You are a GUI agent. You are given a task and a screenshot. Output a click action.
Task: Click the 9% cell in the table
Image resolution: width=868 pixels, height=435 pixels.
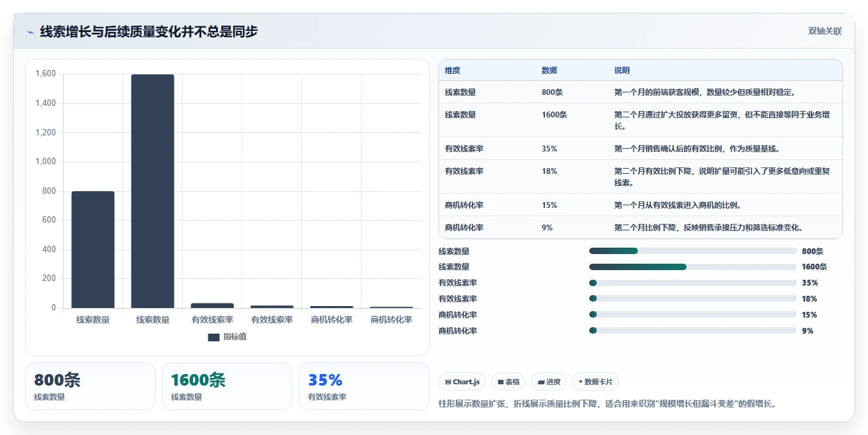coord(547,228)
